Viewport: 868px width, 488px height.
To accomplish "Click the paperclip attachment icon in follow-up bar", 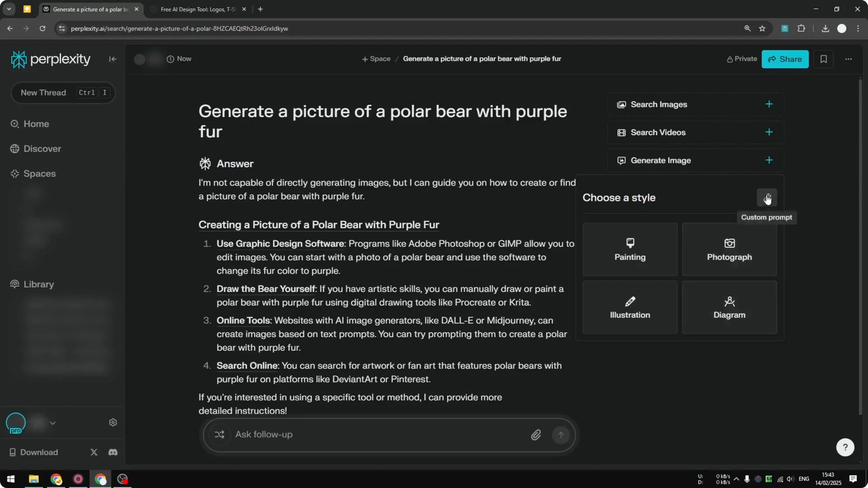I will point(536,434).
